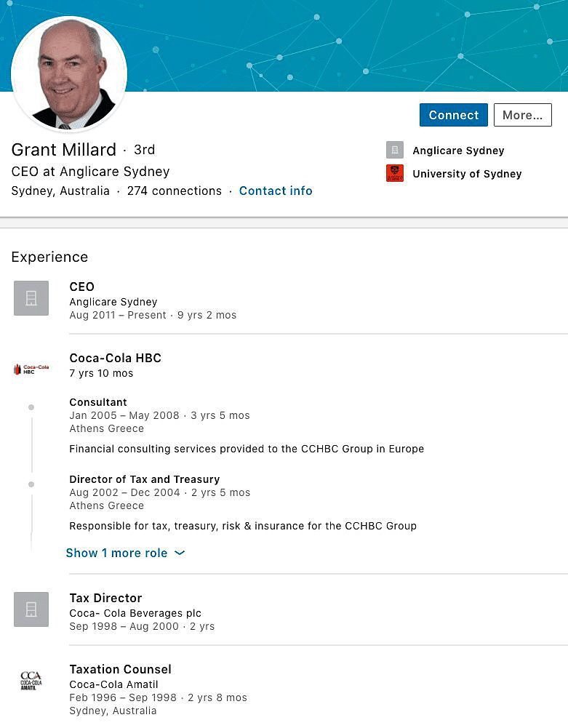Screen dimensions: 568x728
Task: Open Anglicare Sydney link in profile header
Action: coord(458,151)
